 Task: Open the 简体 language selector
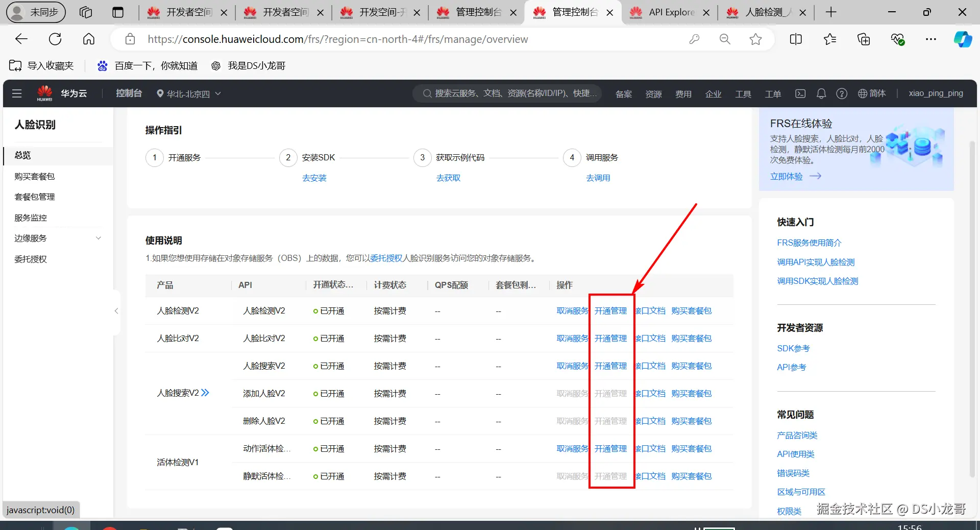872,93
